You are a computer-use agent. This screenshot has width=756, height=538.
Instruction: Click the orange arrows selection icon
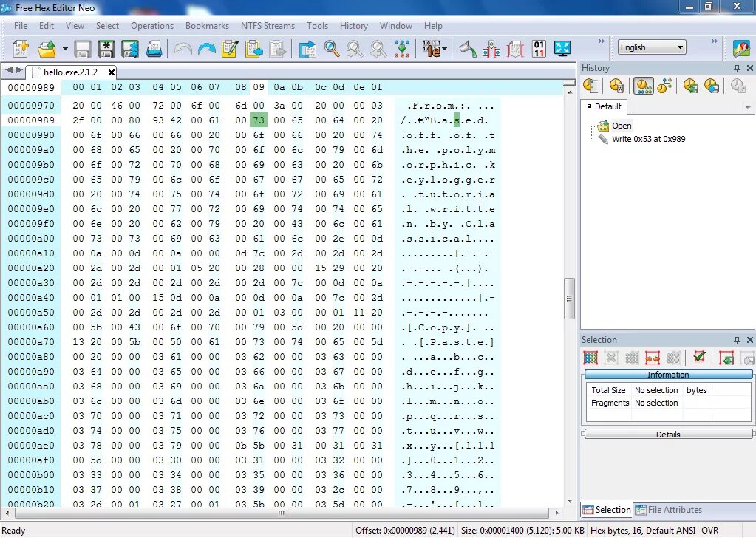click(x=653, y=358)
